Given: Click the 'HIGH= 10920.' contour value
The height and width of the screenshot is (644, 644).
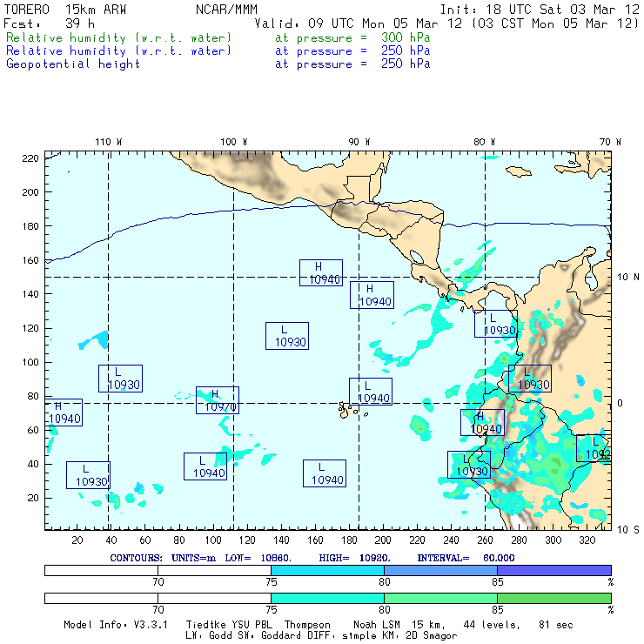Looking at the screenshot, I should coord(354,558).
